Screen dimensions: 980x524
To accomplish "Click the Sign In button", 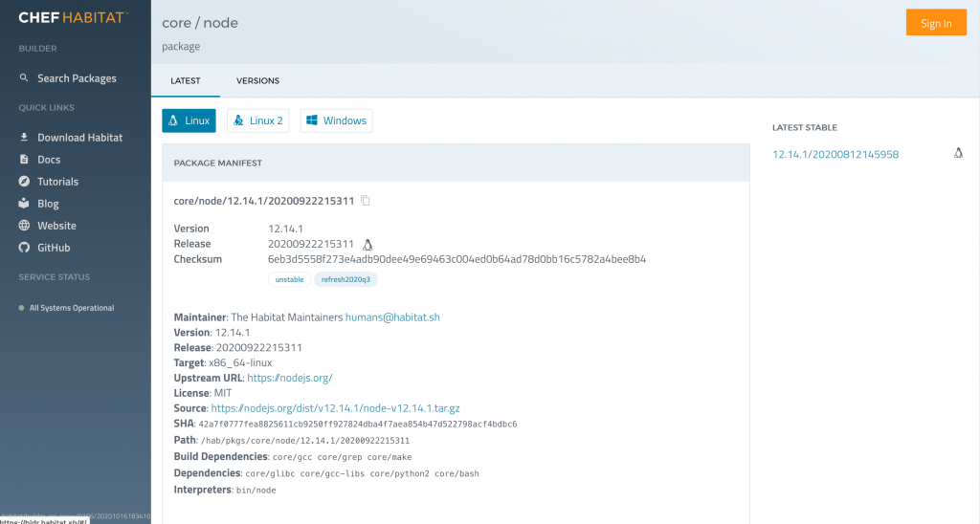I will (936, 23).
